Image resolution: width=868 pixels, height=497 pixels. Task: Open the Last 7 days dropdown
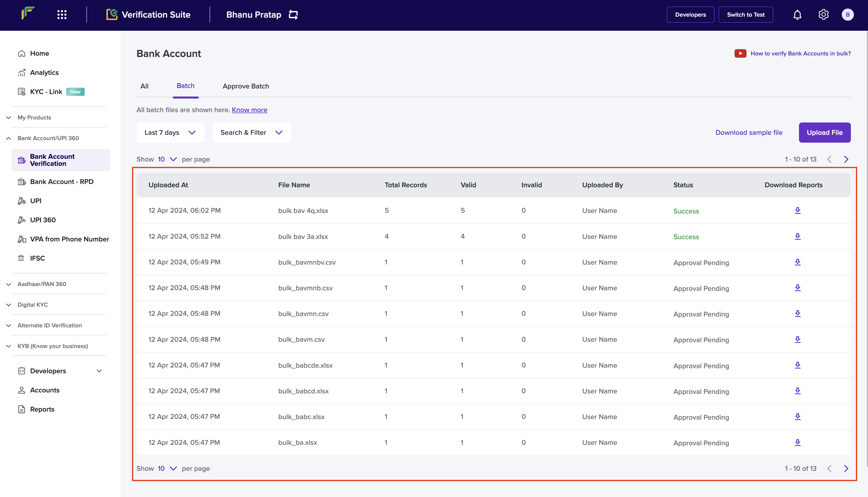tap(170, 133)
